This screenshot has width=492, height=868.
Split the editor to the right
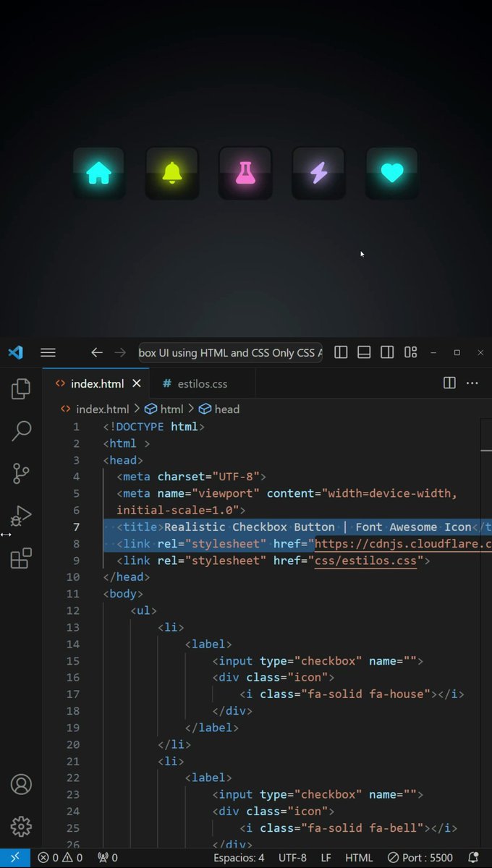pos(449,383)
